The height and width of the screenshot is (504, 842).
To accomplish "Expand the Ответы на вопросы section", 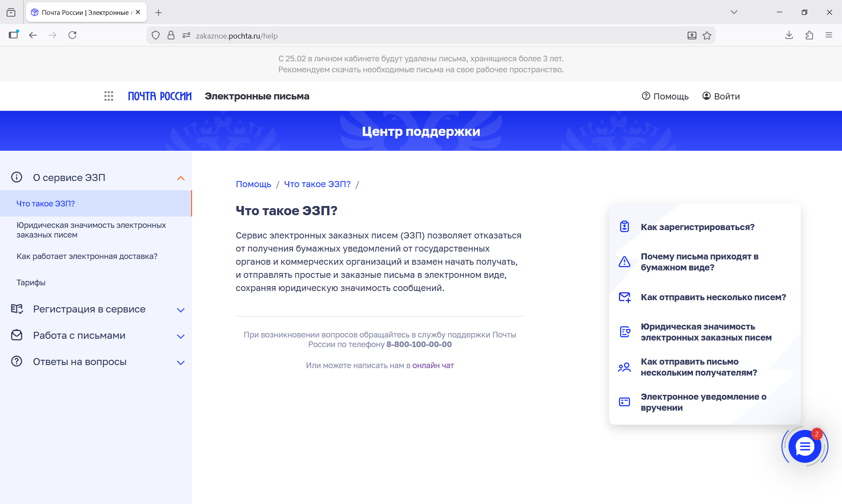I will (x=181, y=362).
